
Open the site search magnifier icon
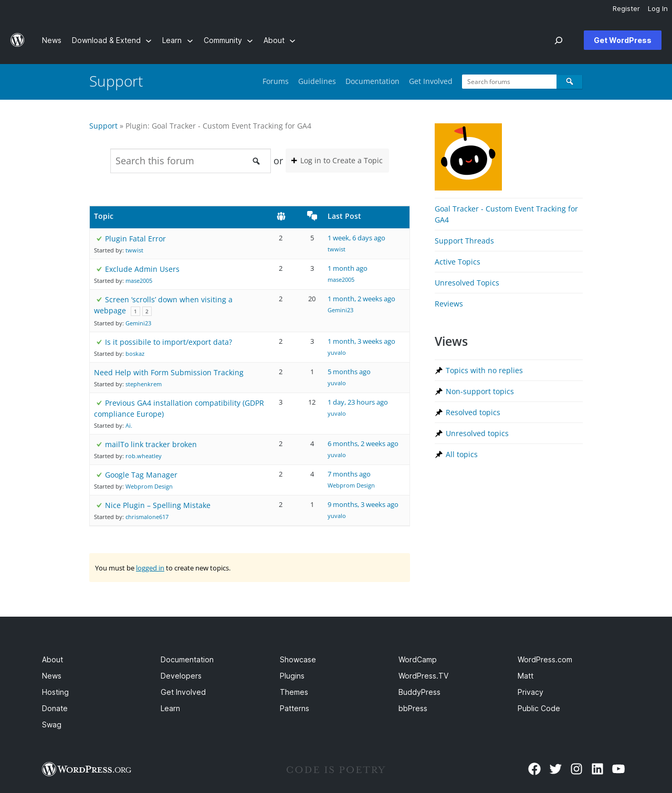[559, 40]
